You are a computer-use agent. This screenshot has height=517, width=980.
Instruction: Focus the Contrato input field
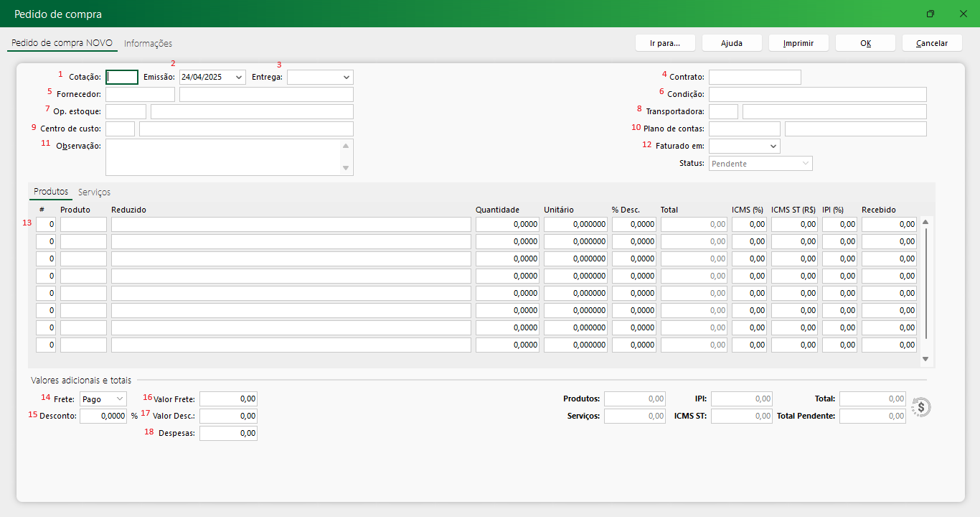coord(754,77)
